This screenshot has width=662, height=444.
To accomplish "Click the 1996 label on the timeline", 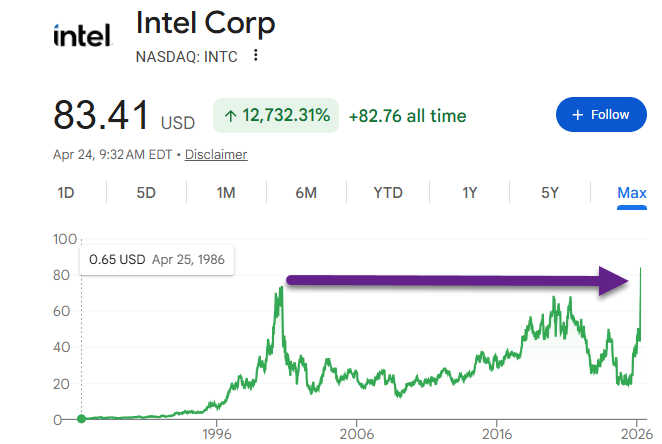I will pos(217,435).
